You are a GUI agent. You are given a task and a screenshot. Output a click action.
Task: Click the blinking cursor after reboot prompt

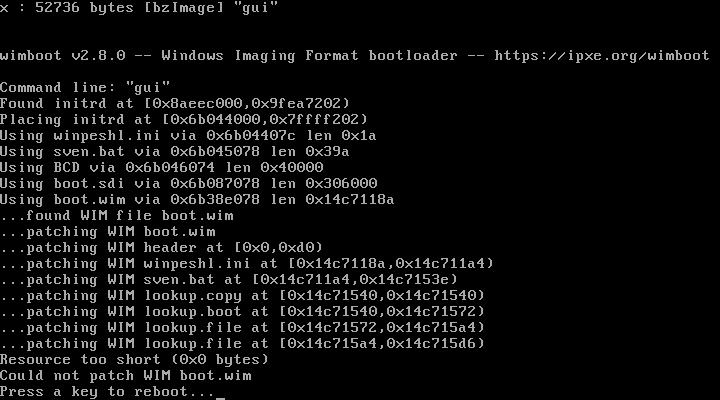coord(220,398)
